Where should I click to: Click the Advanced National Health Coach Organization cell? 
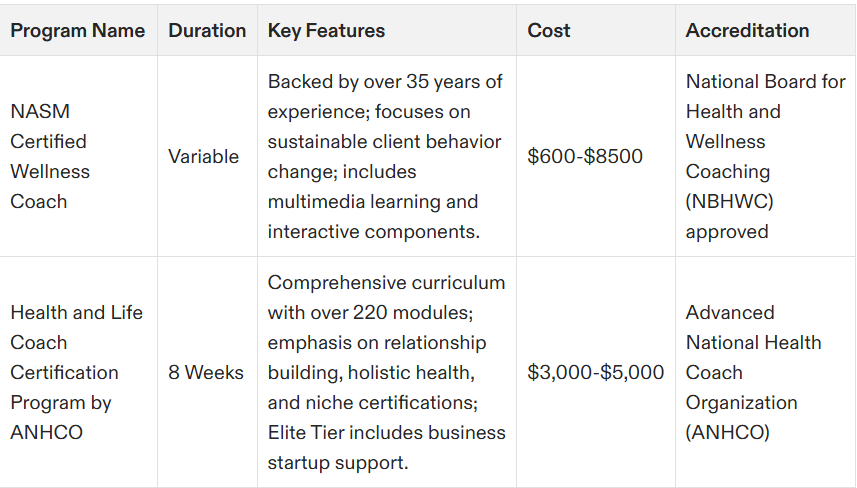tap(765, 372)
